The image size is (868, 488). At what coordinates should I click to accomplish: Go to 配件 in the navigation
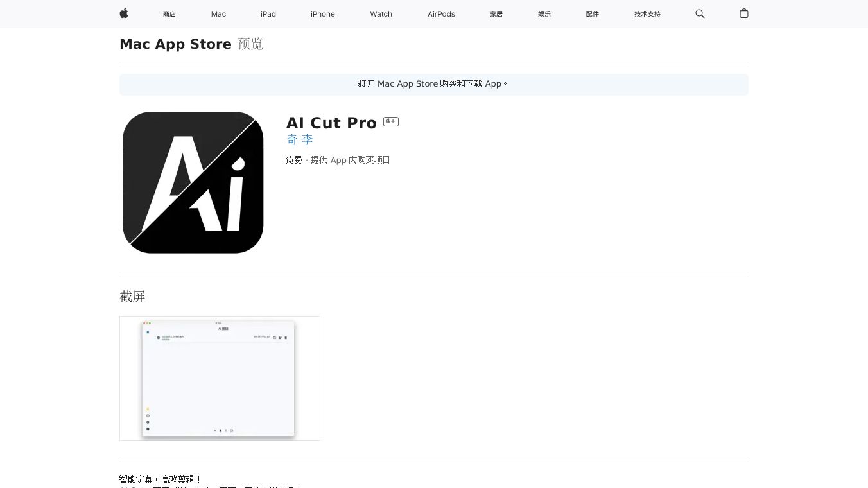[593, 14]
